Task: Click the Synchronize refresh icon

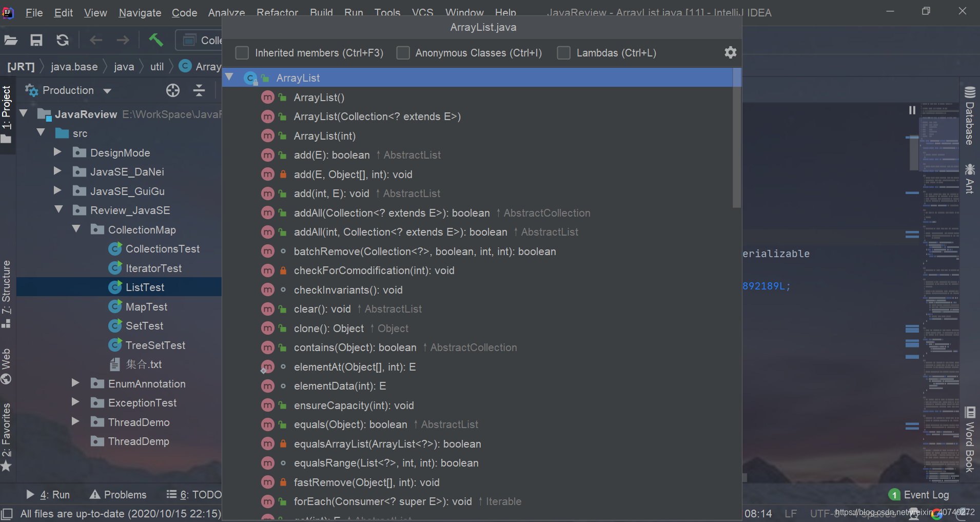Action: [63, 40]
